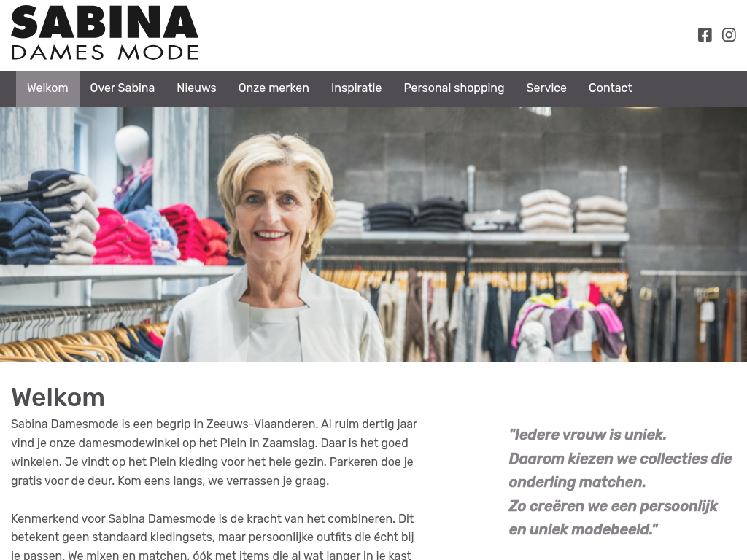This screenshot has width=747, height=560.
Task: Click the Welkom page heading
Action: pyautogui.click(x=58, y=397)
